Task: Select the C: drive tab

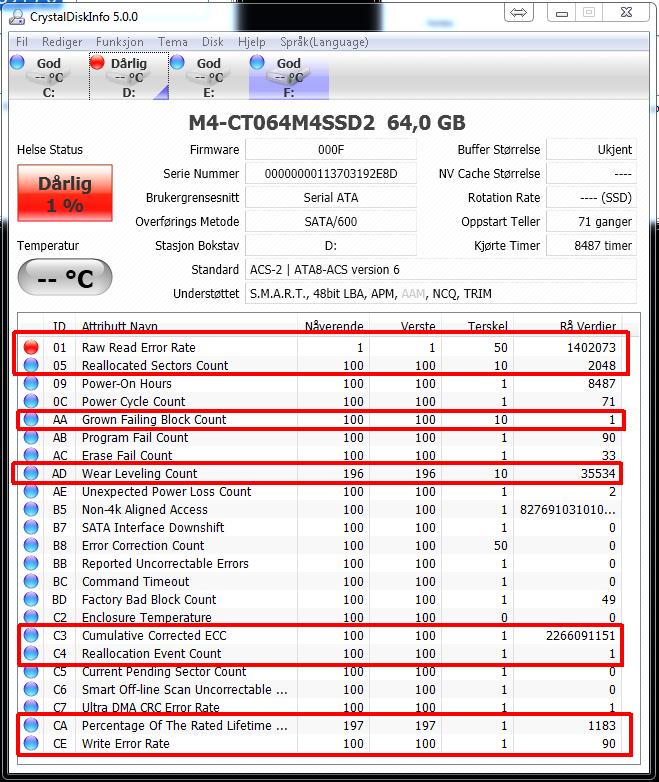Action: click(x=49, y=76)
